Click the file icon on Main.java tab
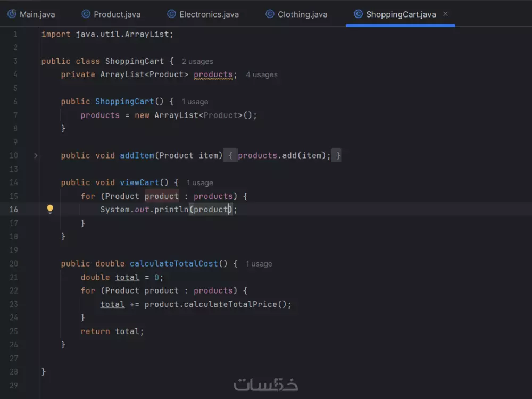Screen dimensions: 532x399 pyautogui.click(x=11, y=14)
